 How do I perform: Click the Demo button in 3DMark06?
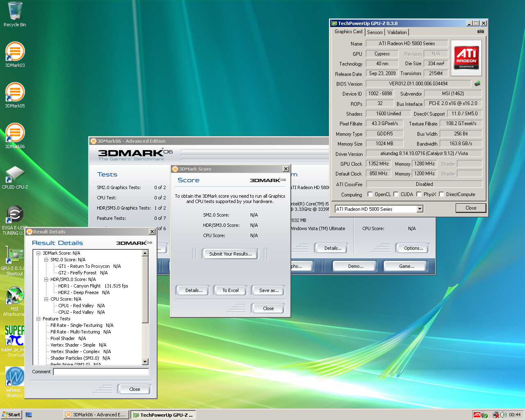pyautogui.click(x=356, y=266)
